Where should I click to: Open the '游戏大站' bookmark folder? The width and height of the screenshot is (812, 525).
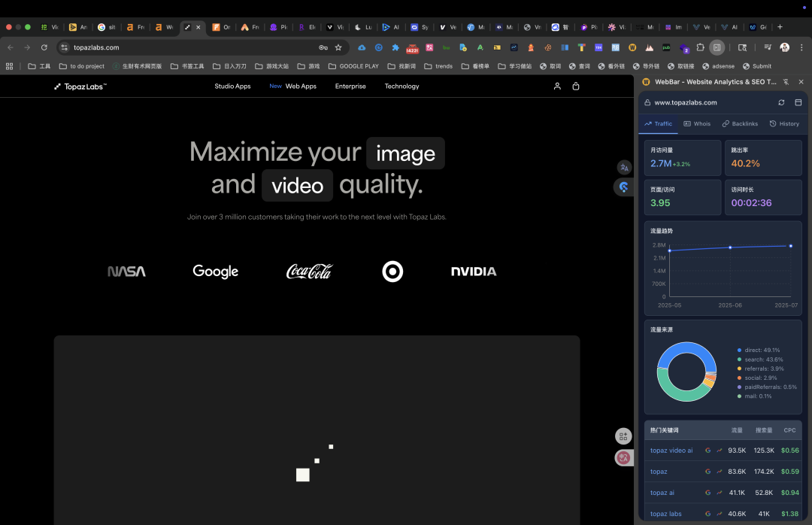tap(272, 66)
